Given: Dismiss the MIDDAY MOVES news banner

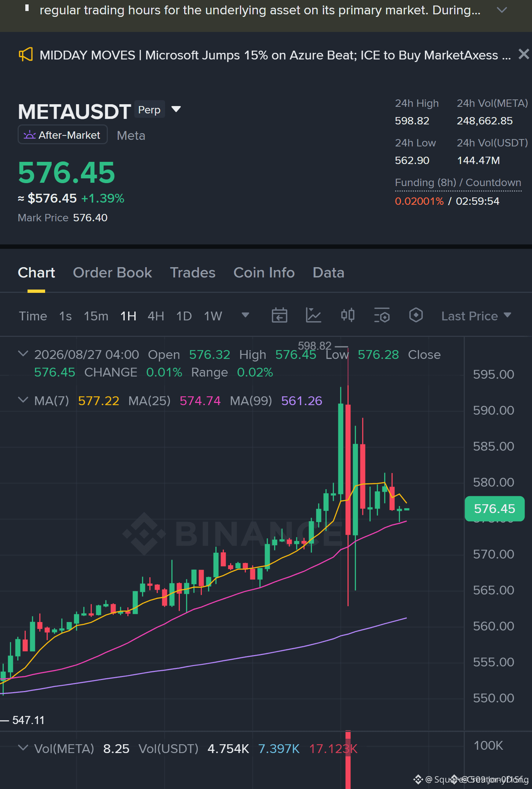Looking at the screenshot, I should click(x=524, y=54).
